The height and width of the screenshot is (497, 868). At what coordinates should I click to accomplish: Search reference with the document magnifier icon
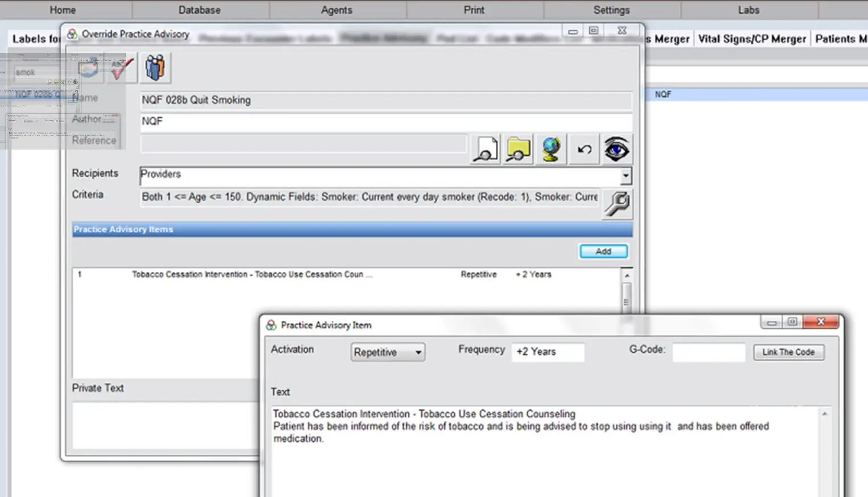pyautogui.click(x=484, y=149)
